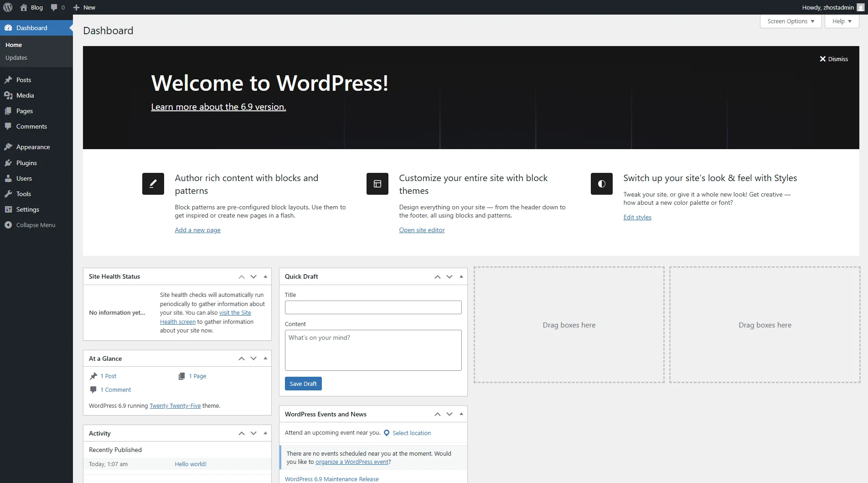Click the WordPress logo in admin bar
Image resolution: width=868 pixels, height=483 pixels.
[x=8, y=7]
